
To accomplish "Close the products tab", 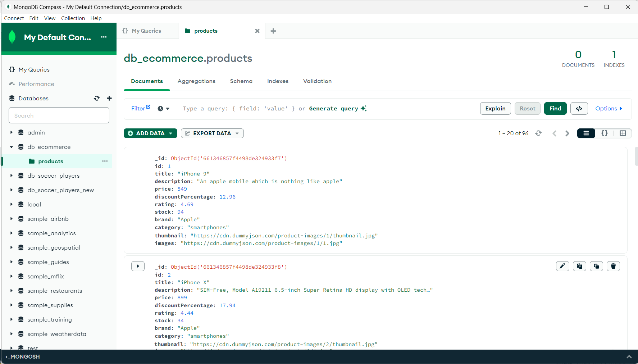I will (x=257, y=31).
